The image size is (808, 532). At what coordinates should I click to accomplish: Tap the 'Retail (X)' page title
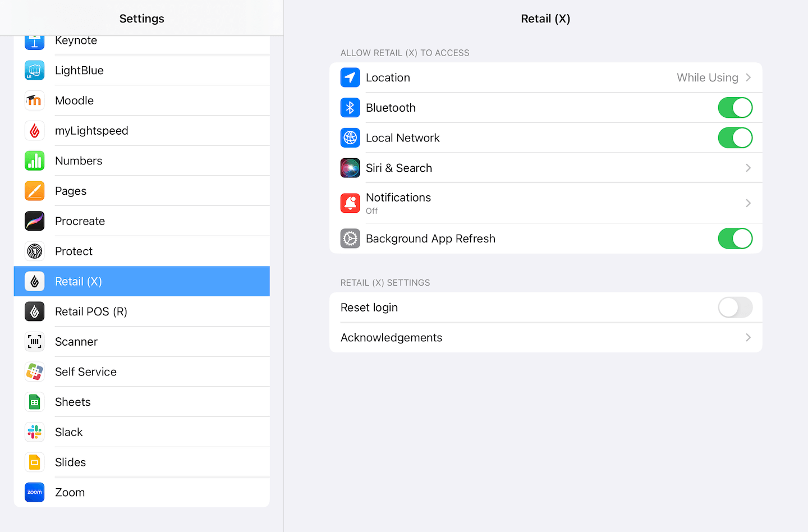point(545,19)
